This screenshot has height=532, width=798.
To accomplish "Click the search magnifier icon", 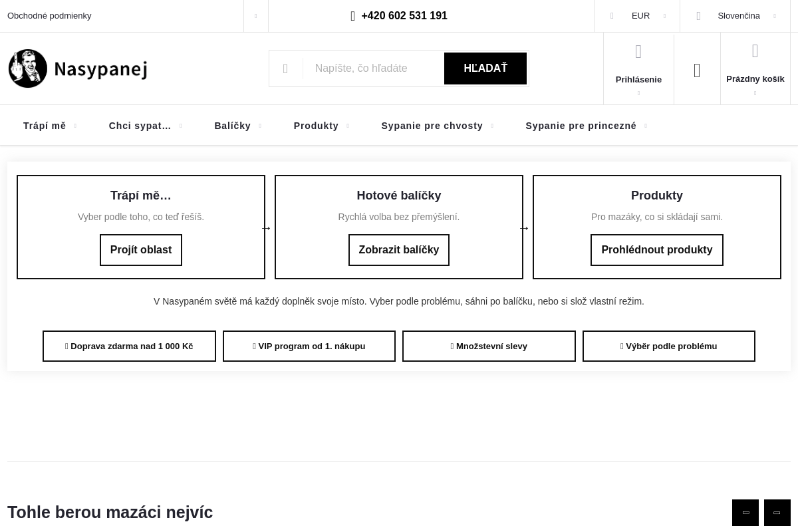I will point(285,68).
